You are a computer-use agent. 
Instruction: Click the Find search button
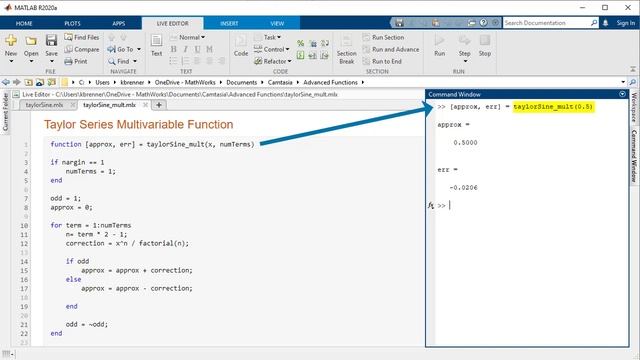tap(119, 61)
